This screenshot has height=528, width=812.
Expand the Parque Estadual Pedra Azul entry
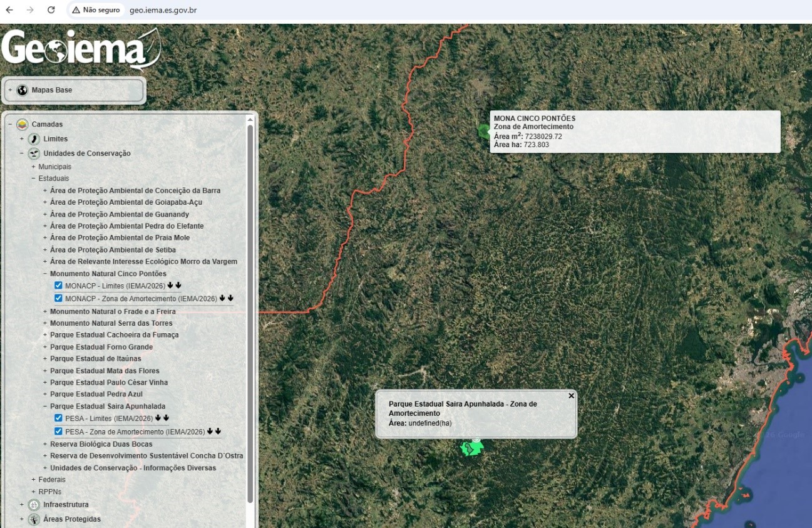[44, 394]
